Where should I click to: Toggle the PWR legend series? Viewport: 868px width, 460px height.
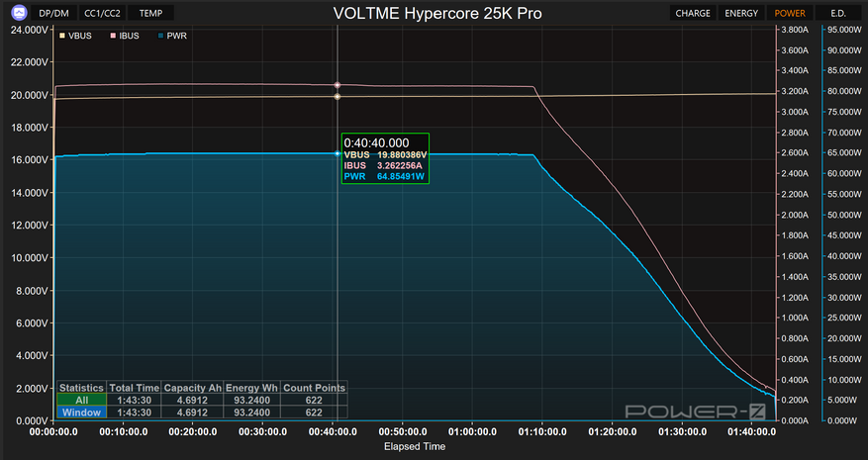coord(172,36)
